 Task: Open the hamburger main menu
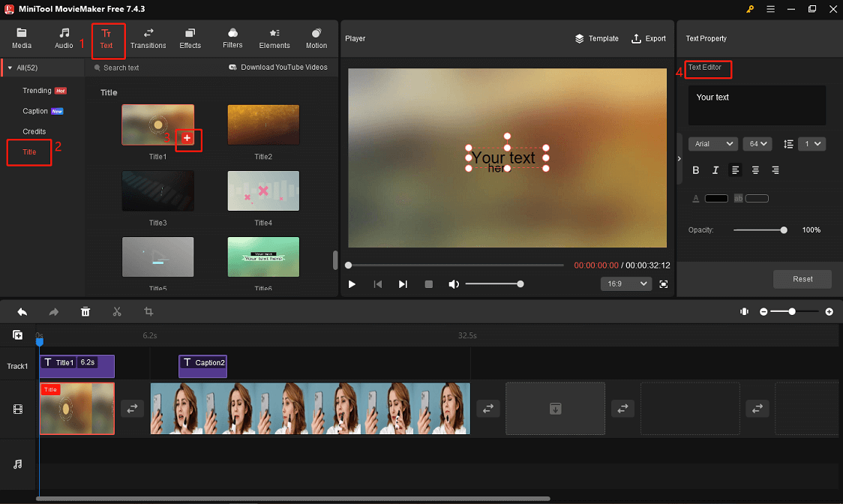click(x=770, y=9)
